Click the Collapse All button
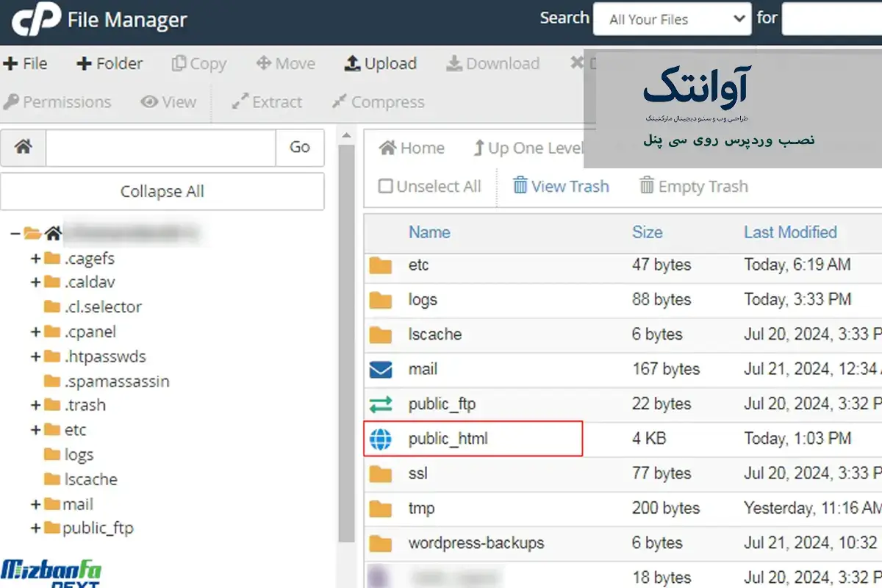The width and height of the screenshot is (882, 588). [162, 192]
